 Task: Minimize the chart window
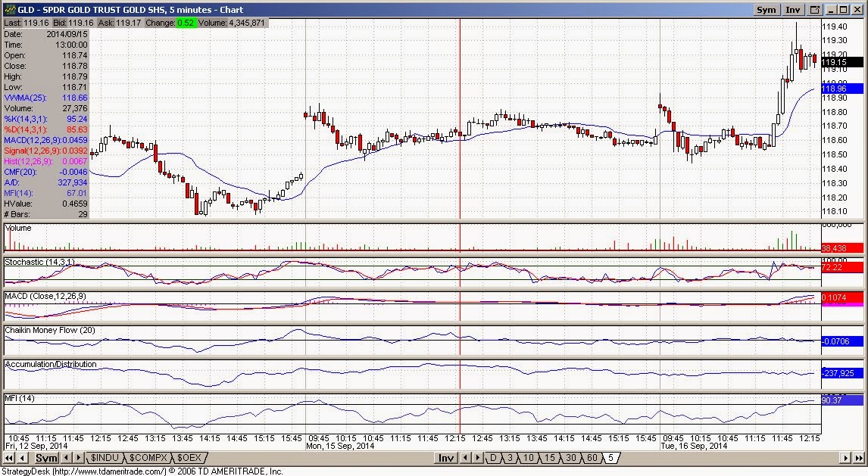pyautogui.click(x=832, y=10)
